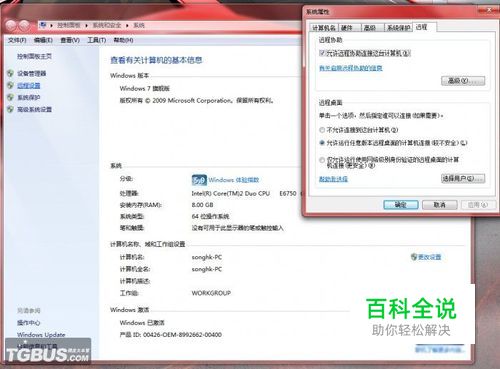
Task: Click the 5.9 experience index rating badge
Action: click(x=199, y=180)
